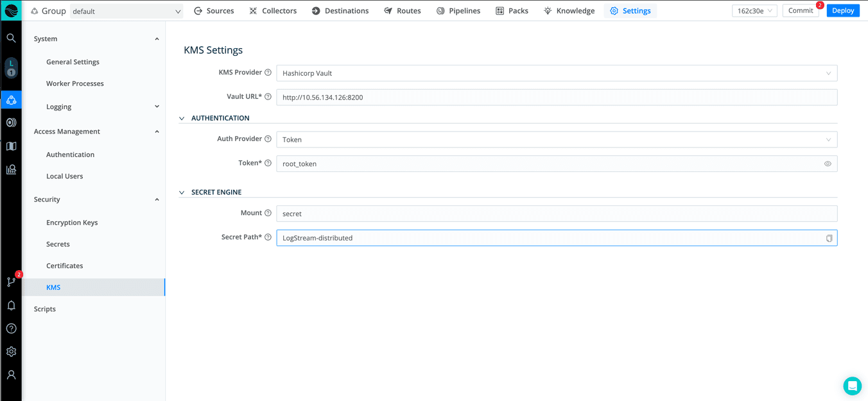The image size is (868, 401).
Task: Click the user profile icon in left rail
Action: [11, 375]
